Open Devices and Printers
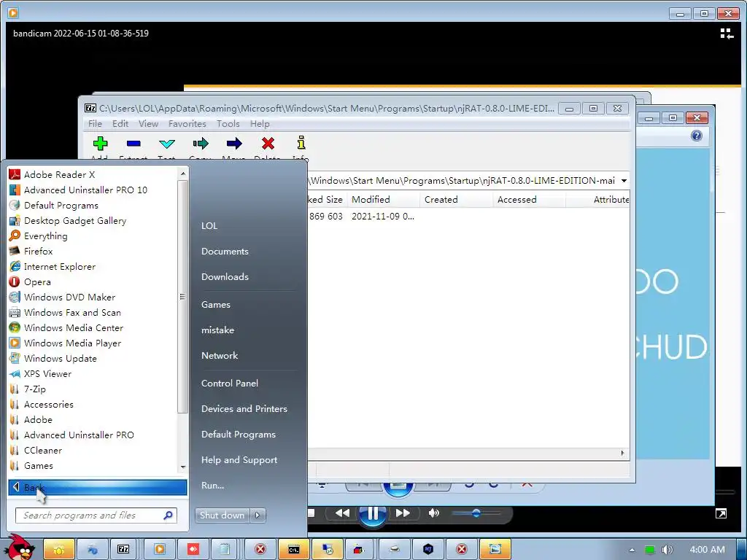Viewport: 747px width, 560px height. pos(244,409)
